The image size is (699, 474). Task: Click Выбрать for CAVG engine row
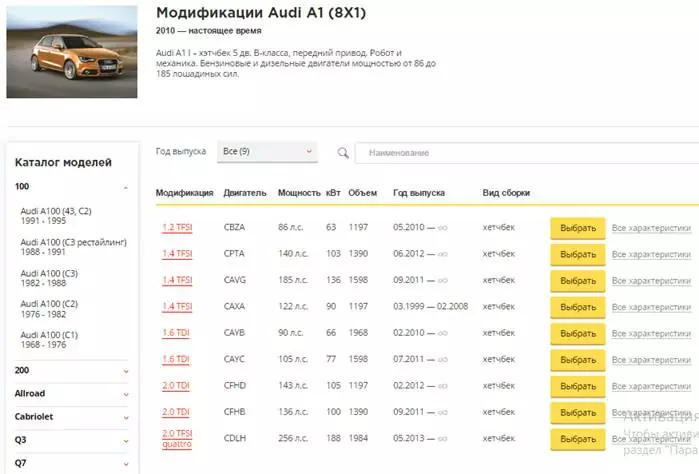click(578, 280)
